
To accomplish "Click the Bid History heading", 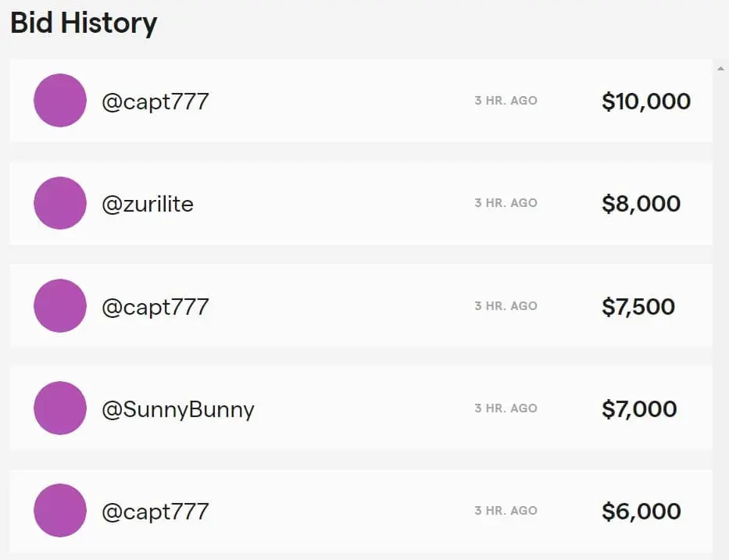I will point(84,23).
